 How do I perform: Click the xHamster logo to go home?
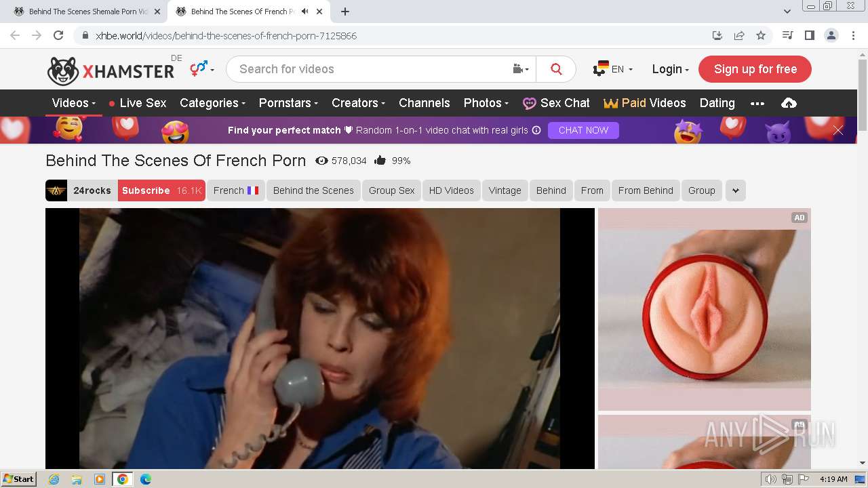pos(111,70)
